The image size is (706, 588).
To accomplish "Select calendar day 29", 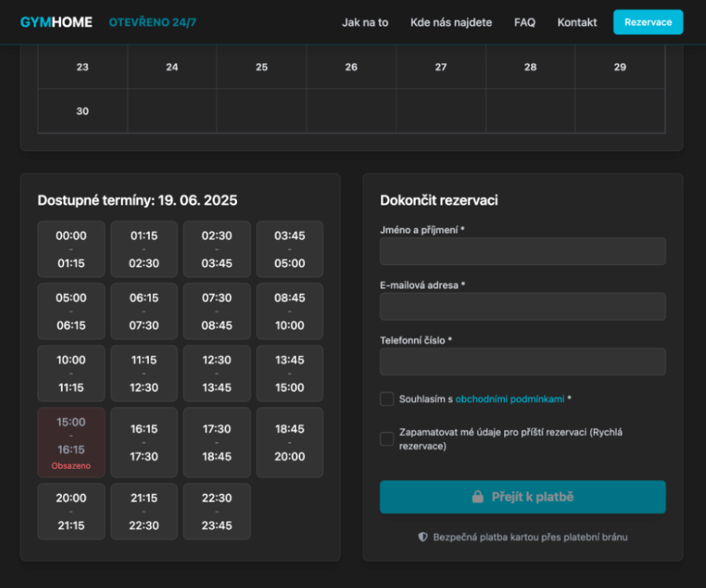I will 620,67.
